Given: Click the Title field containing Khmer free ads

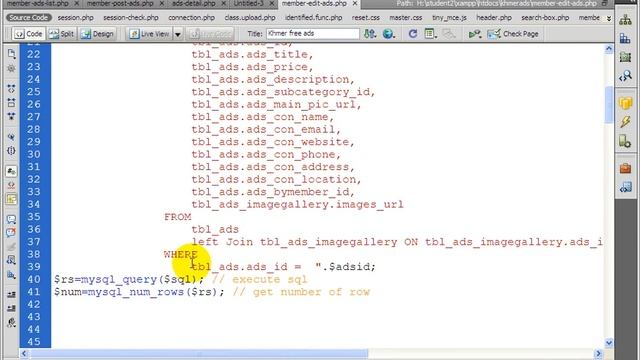Looking at the screenshot, I should pos(313,33).
